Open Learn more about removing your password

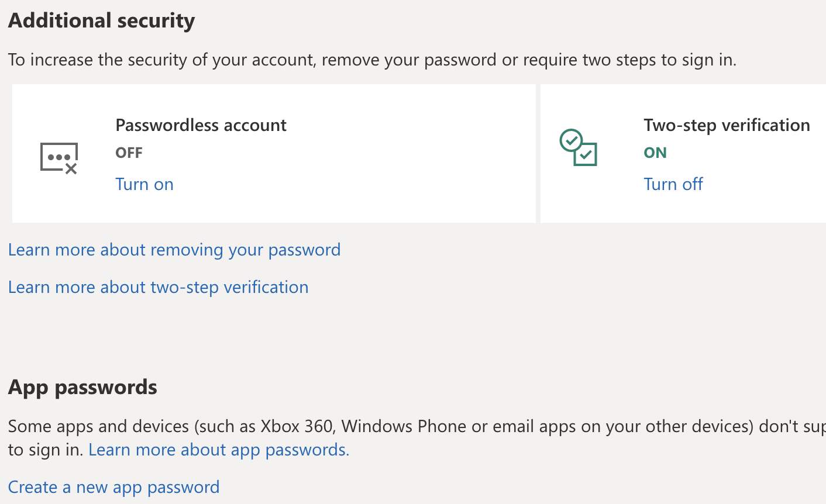click(x=174, y=250)
